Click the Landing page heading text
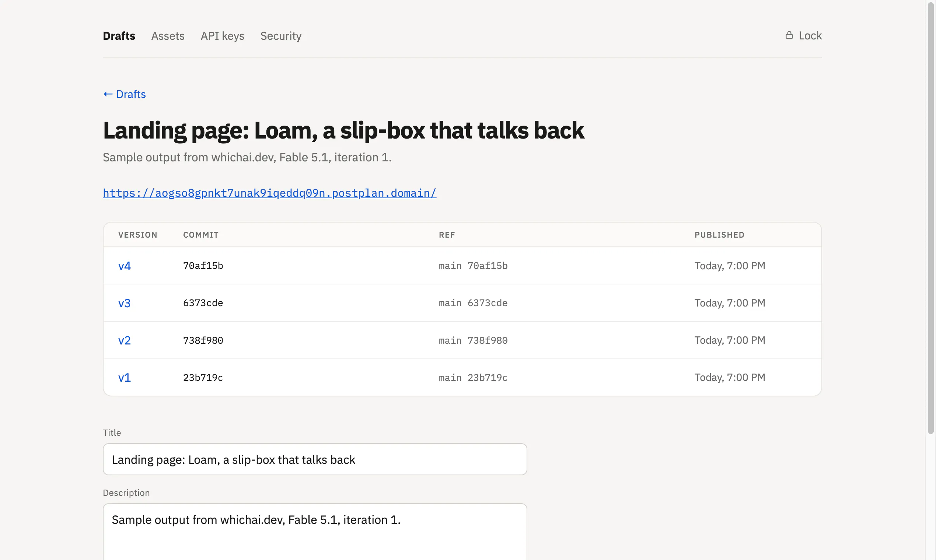The image size is (936, 560). point(343,130)
